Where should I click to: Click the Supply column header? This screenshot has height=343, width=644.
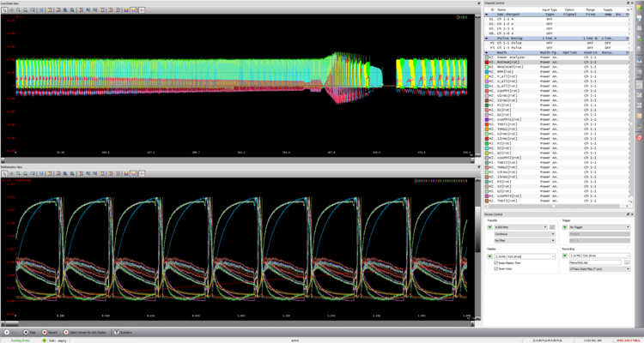tap(608, 9)
